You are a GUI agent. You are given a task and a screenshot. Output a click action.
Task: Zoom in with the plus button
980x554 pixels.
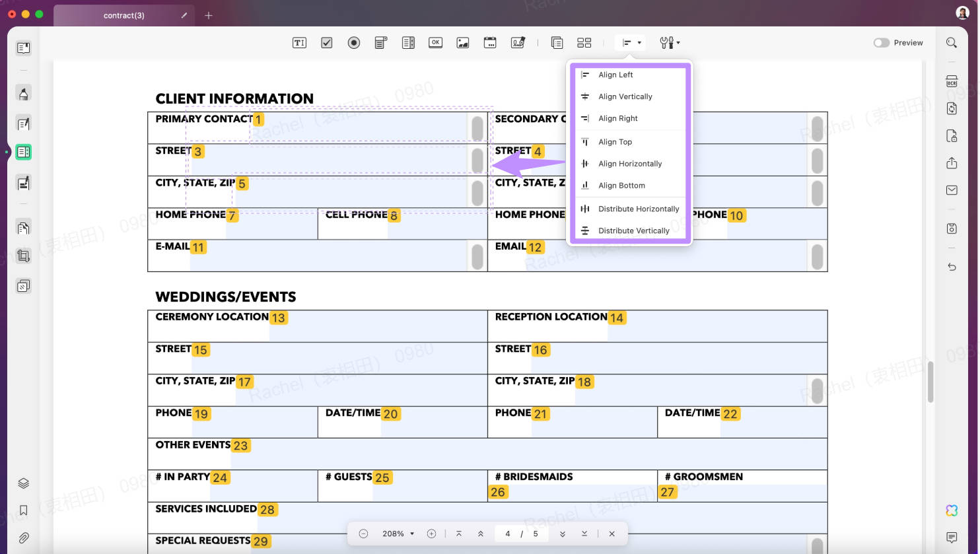pos(431,534)
